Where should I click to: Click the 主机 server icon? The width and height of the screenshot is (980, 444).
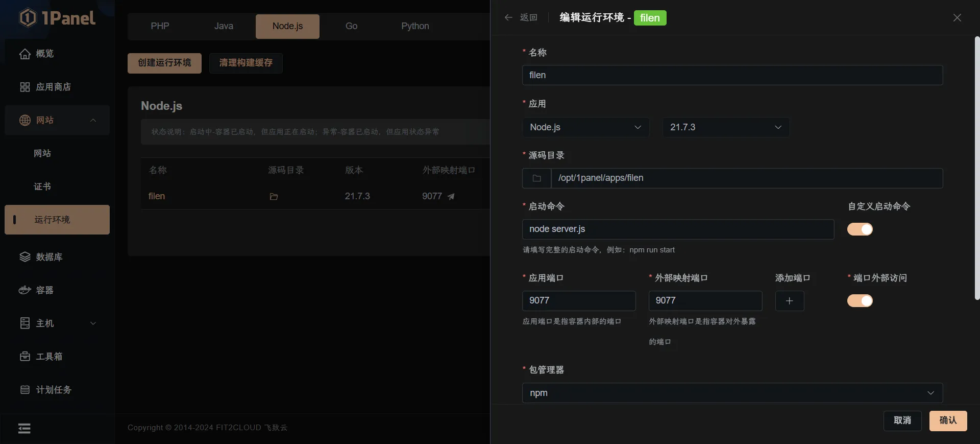(x=24, y=323)
